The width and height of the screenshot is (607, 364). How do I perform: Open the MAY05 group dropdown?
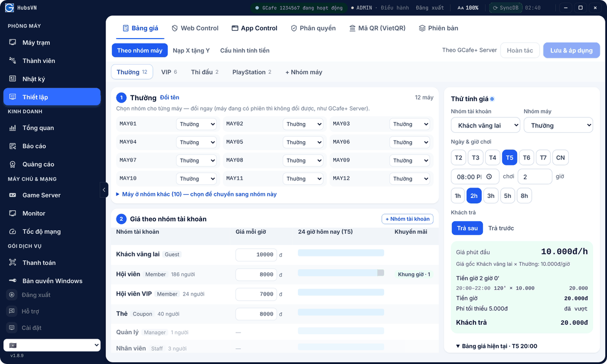(303, 142)
